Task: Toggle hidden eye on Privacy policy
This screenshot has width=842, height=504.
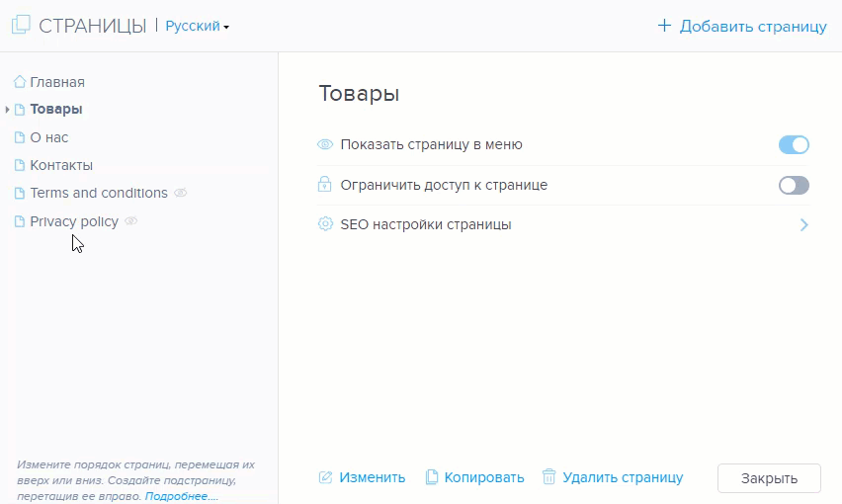Action: (131, 220)
